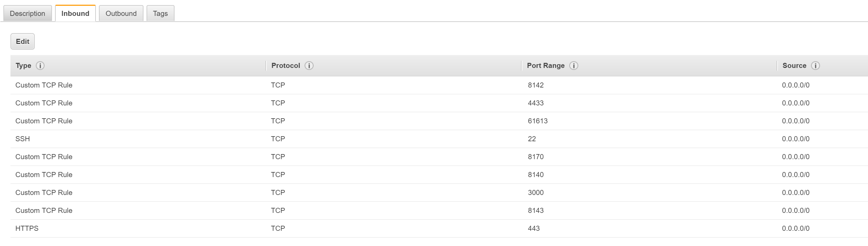This screenshot has height=246, width=868.
Task: Select the SSH rule row
Action: [23, 139]
